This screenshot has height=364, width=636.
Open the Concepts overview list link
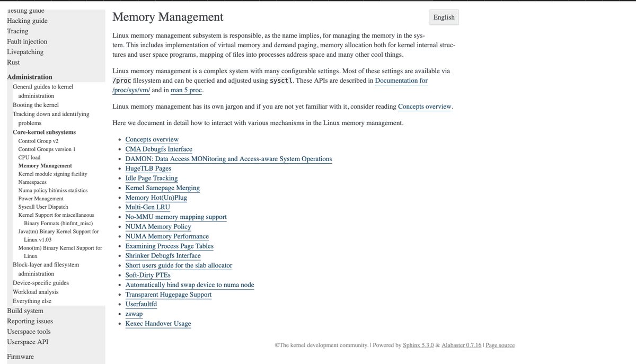[152, 139]
